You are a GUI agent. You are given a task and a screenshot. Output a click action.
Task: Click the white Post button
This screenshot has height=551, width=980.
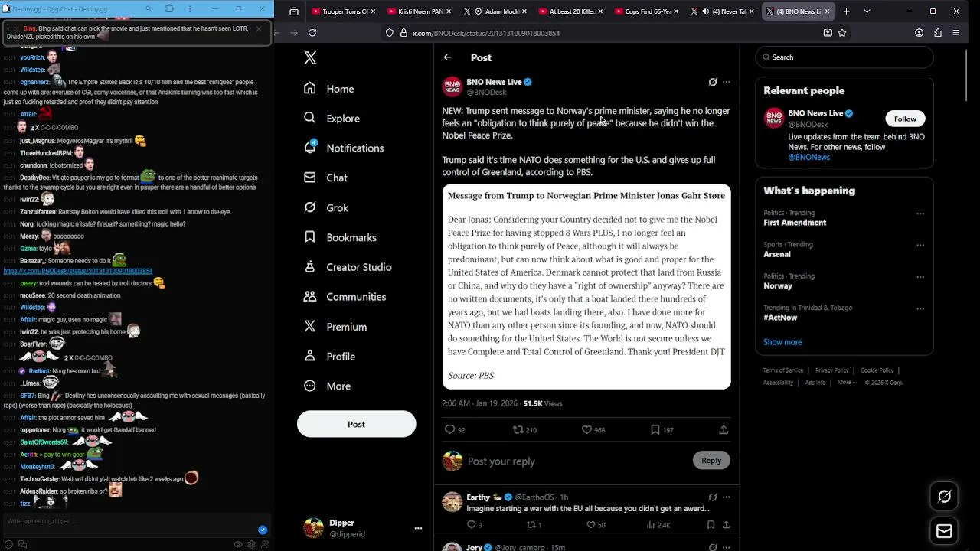[x=356, y=424]
